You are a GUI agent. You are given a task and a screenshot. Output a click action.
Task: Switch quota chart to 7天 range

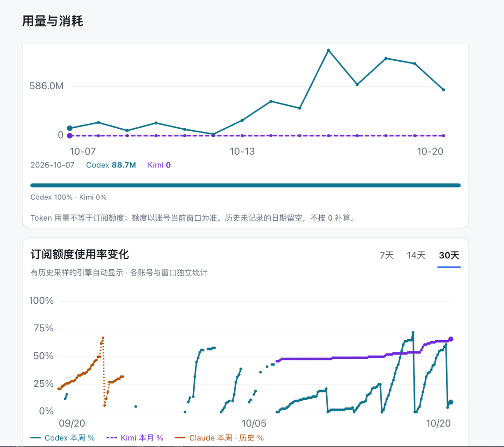(x=387, y=256)
